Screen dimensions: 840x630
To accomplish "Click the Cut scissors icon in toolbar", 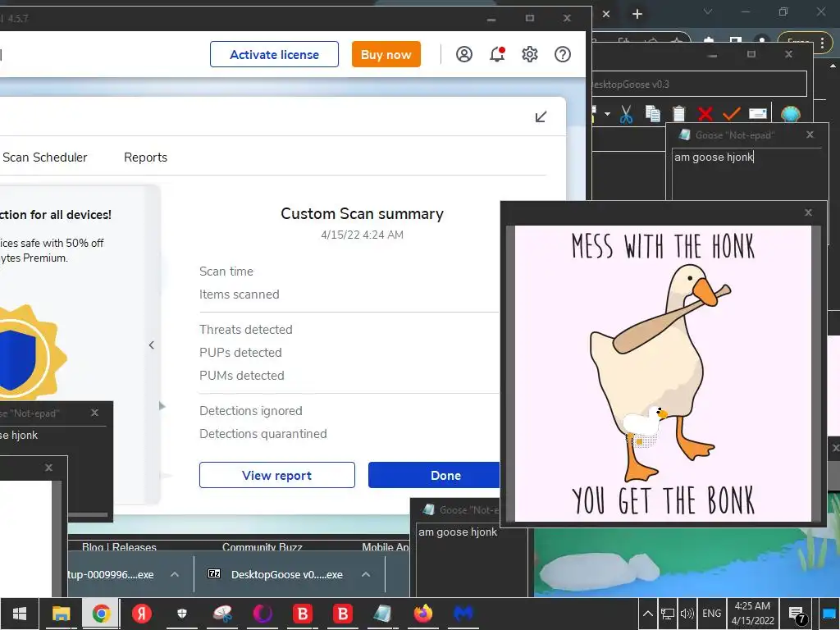I will pyautogui.click(x=626, y=113).
